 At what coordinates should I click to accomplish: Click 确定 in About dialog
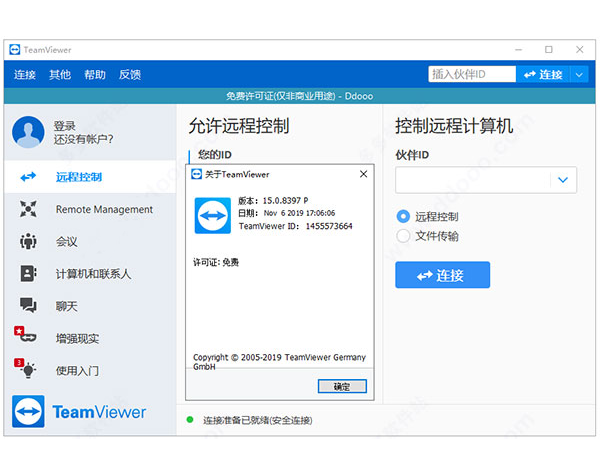342,386
